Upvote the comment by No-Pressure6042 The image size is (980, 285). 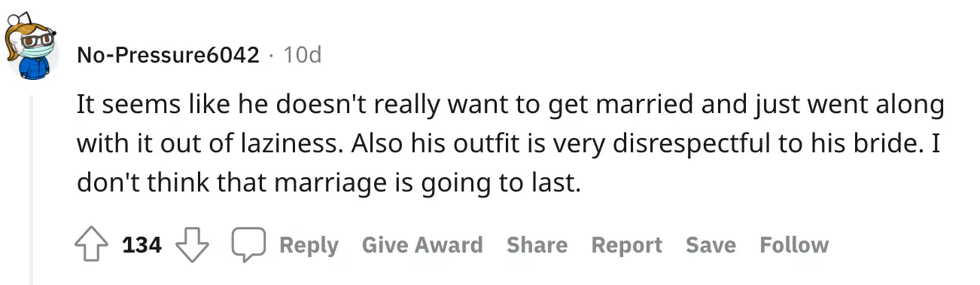tap(92, 245)
